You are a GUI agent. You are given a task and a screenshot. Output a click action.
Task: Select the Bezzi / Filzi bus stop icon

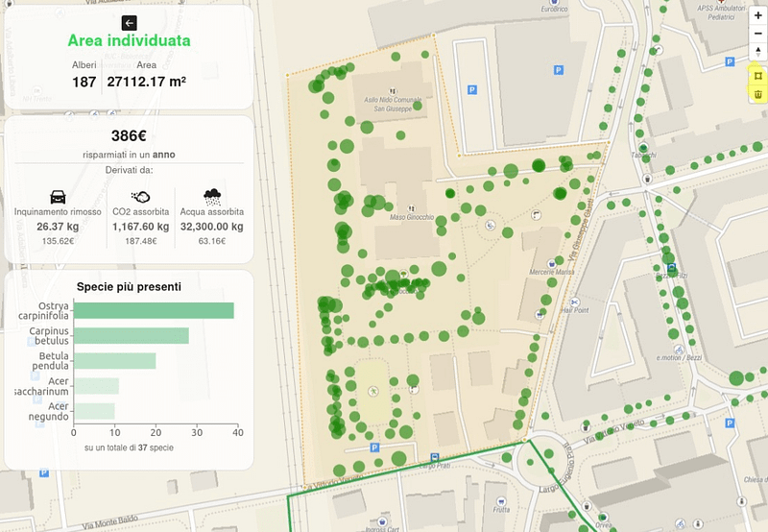coord(671,268)
